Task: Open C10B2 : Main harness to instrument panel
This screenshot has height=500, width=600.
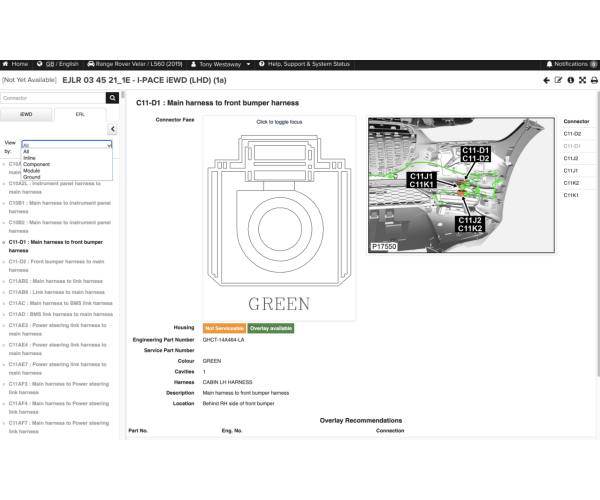Action: click(x=59, y=226)
